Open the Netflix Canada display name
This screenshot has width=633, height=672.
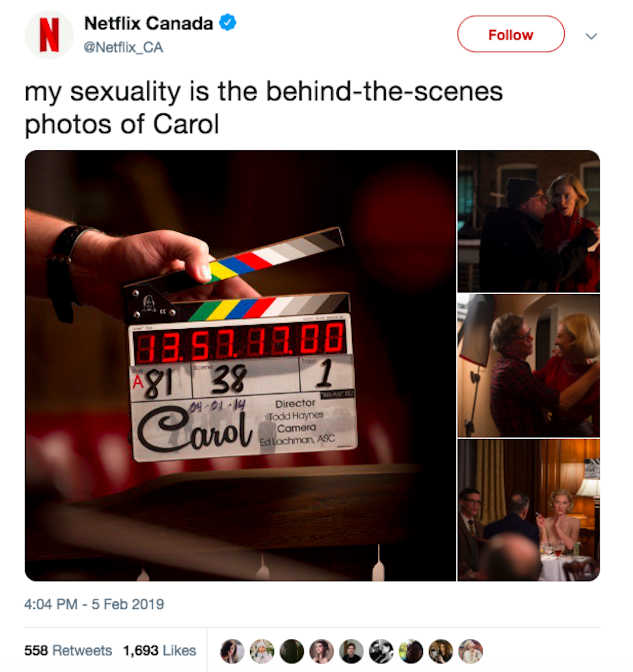point(148,23)
